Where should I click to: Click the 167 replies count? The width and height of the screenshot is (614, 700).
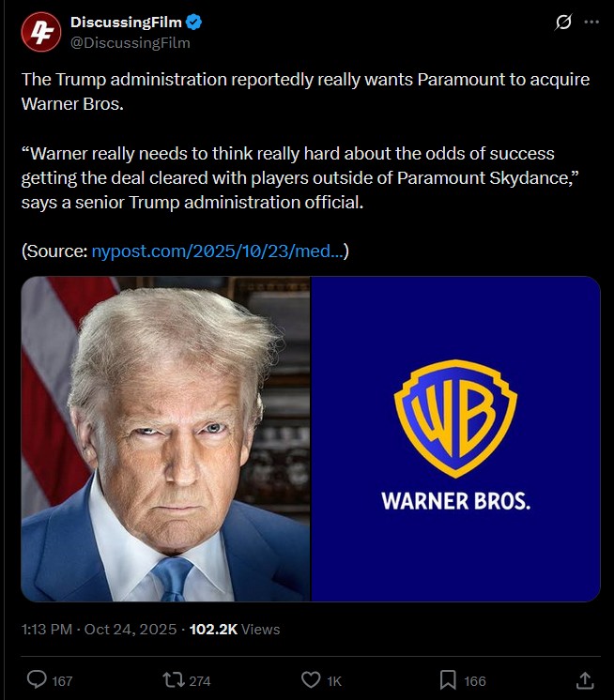pyautogui.click(x=62, y=681)
